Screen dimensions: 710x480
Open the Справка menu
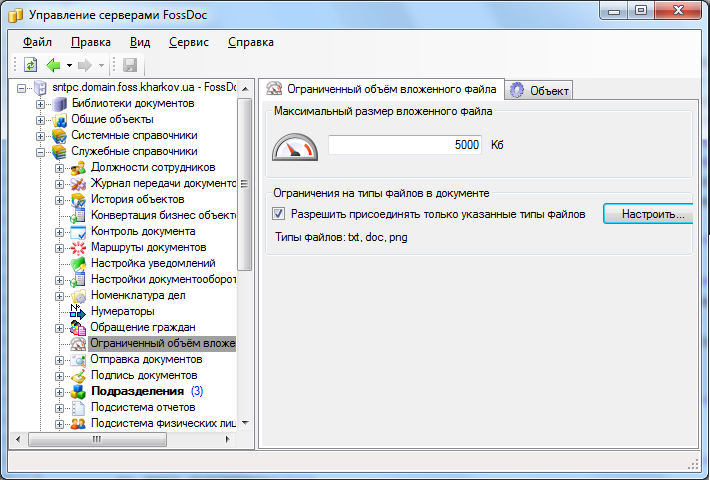pyautogui.click(x=251, y=42)
